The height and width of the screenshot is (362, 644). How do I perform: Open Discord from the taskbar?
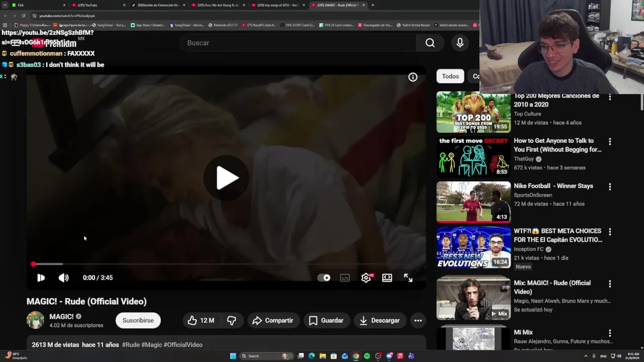pos(389,356)
